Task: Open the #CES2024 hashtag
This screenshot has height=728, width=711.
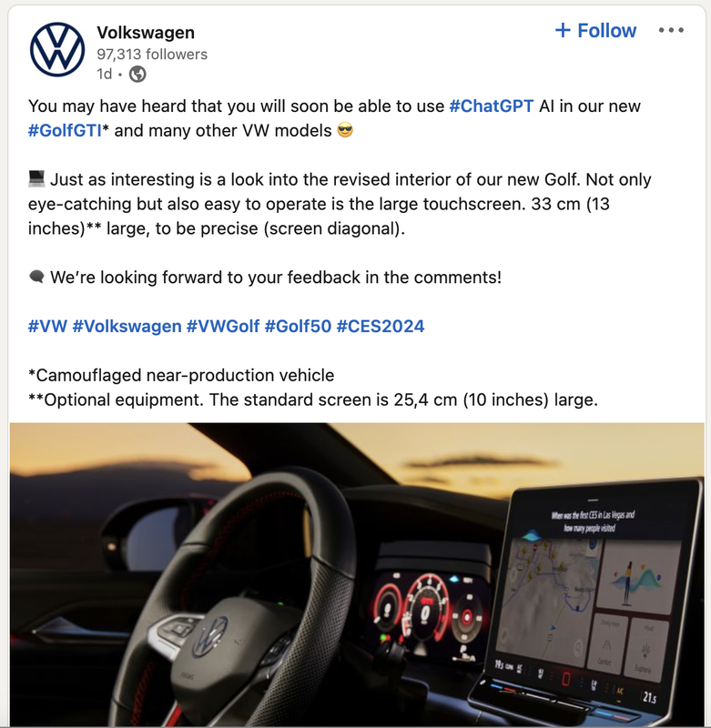Action: point(381,326)
